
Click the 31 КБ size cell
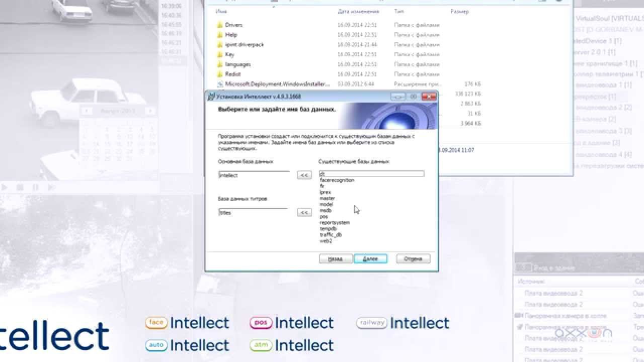(474, 113)
